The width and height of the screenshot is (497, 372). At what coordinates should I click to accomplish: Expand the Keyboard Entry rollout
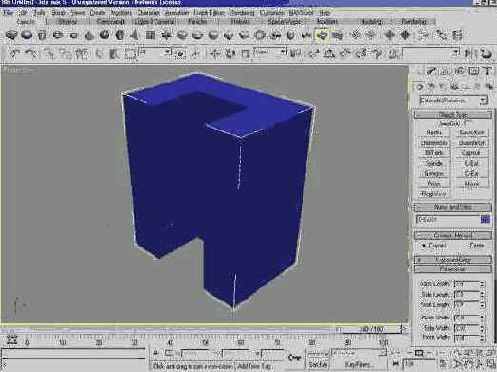click(x=453, y=260)
